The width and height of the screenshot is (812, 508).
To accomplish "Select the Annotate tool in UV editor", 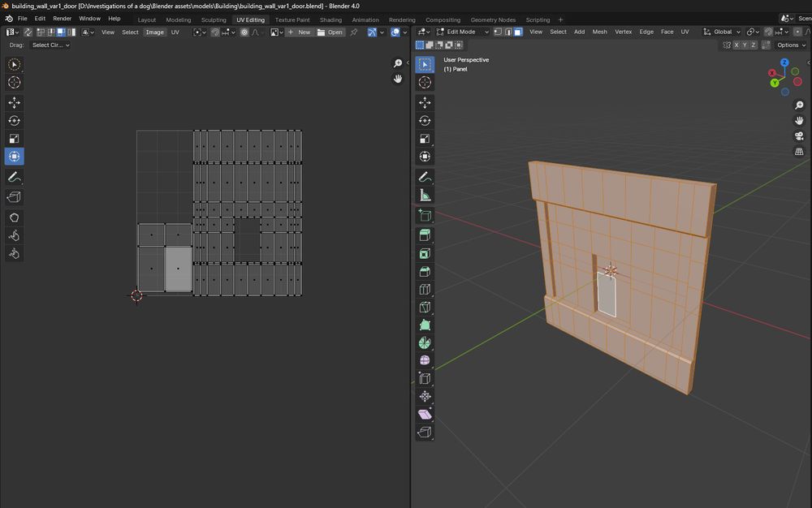I will point(14,177).
